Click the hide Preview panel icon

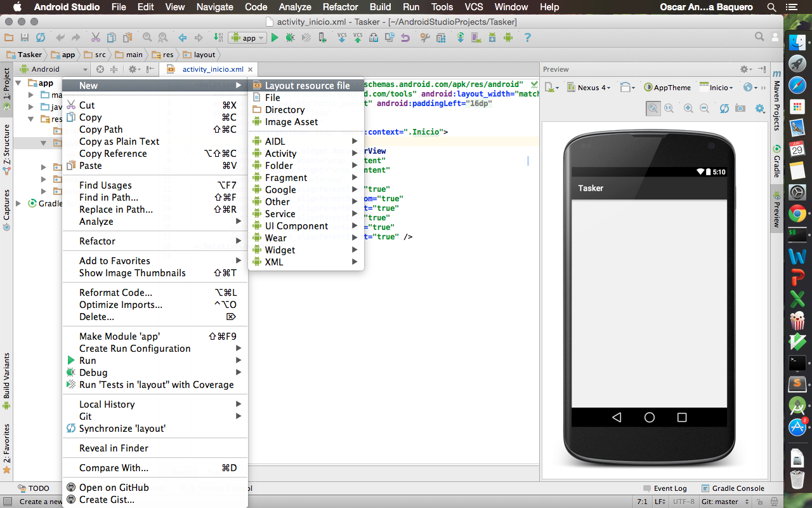tap(761, 69)
